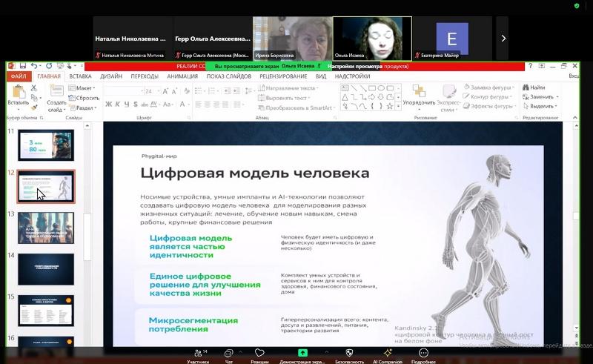Click the green screen share icon
Screen dimensions: 593x364
point(302,354)
